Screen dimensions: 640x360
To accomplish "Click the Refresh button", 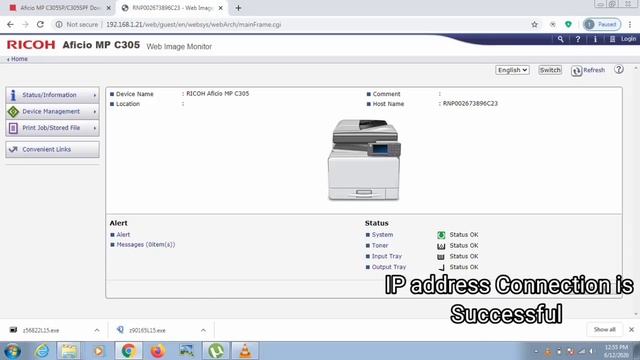I will click(588, 70).
